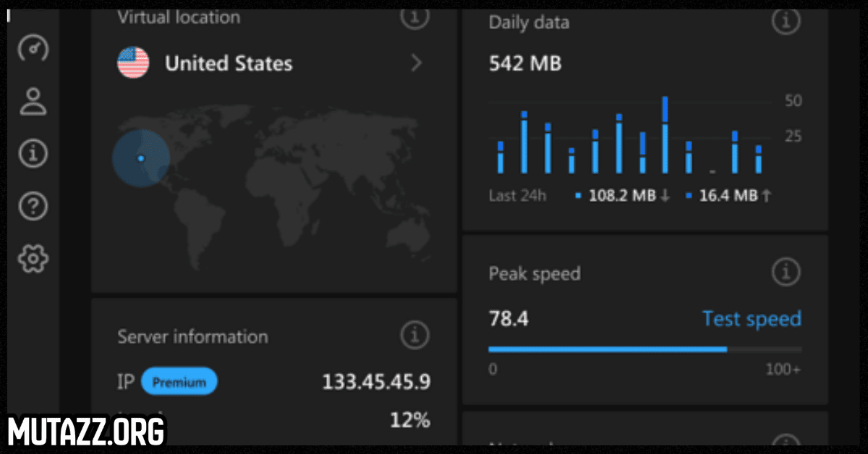The width and height of the screenshot is (868, 454).
Task: Click the Virtual location info icon
Action: click(414, 16)
